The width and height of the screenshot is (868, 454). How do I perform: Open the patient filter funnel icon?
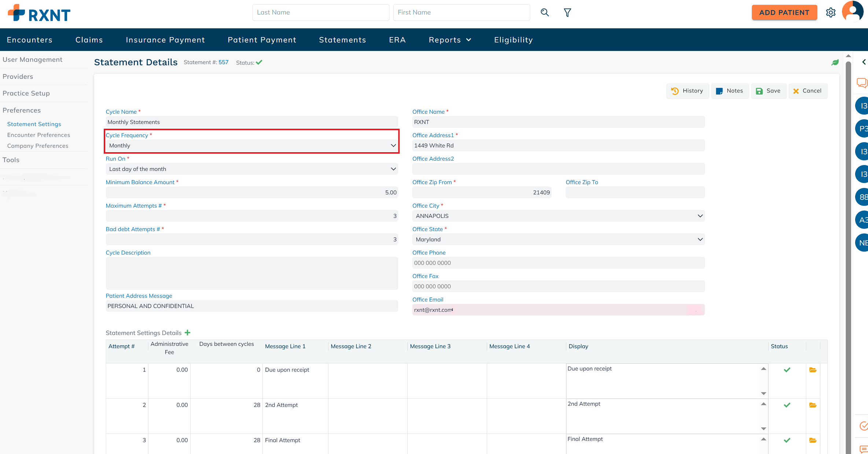tap(567, 12)
